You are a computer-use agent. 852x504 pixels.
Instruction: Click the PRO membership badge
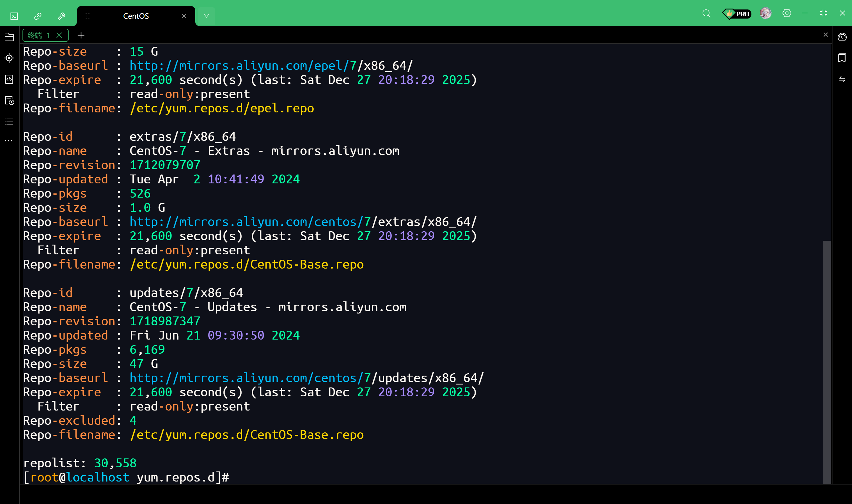[x=736, y=14]
